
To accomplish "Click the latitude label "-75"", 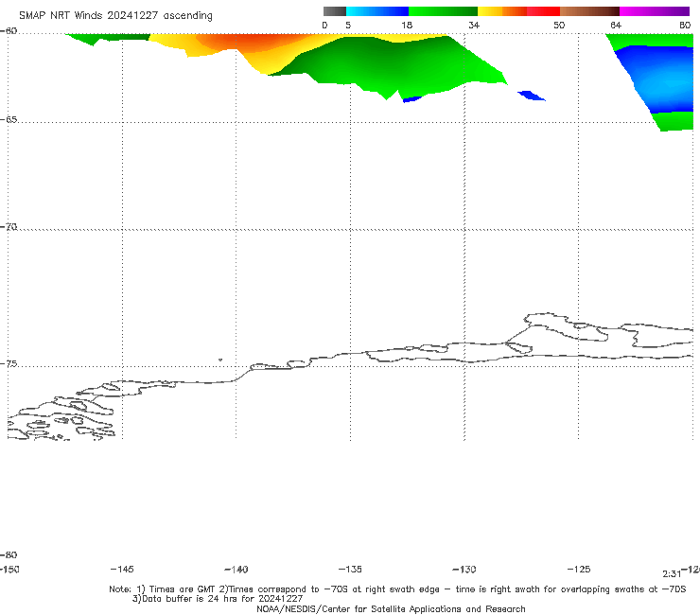I will point(9,363).
